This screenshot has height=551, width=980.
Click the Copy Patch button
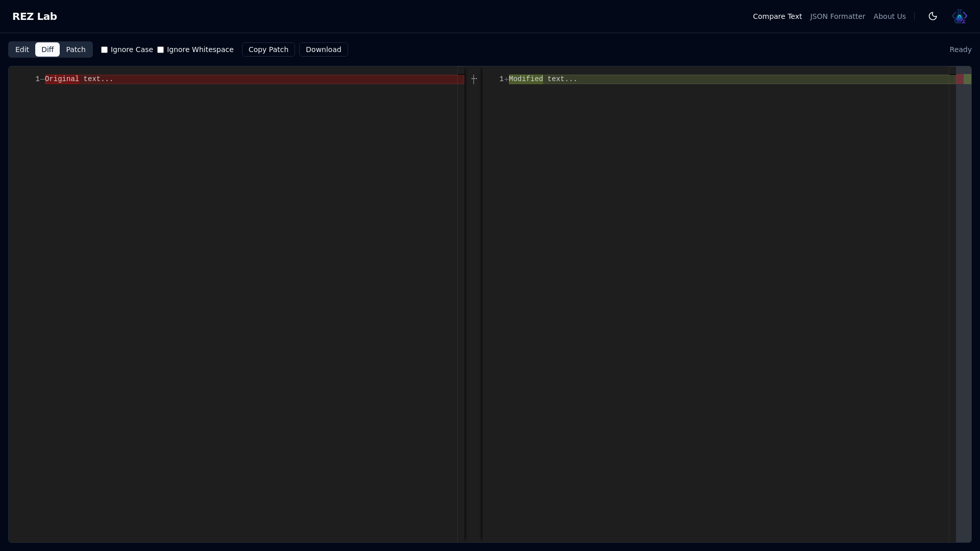tap(268, 49)
